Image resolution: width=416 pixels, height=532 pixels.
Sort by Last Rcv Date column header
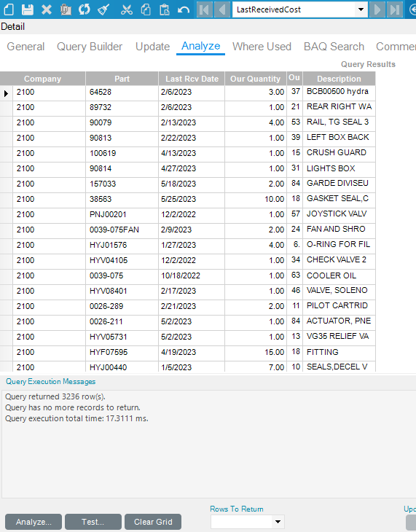[x=192, y=79]
